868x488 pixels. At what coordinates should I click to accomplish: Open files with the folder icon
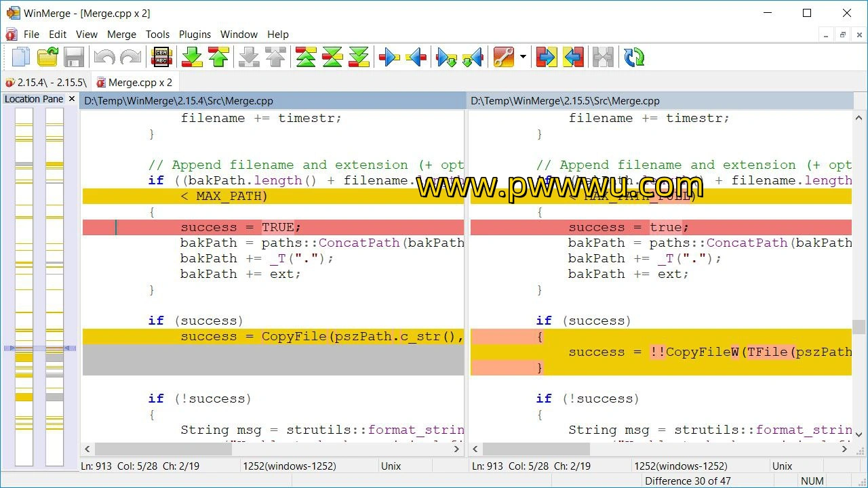tap(47, 57)
